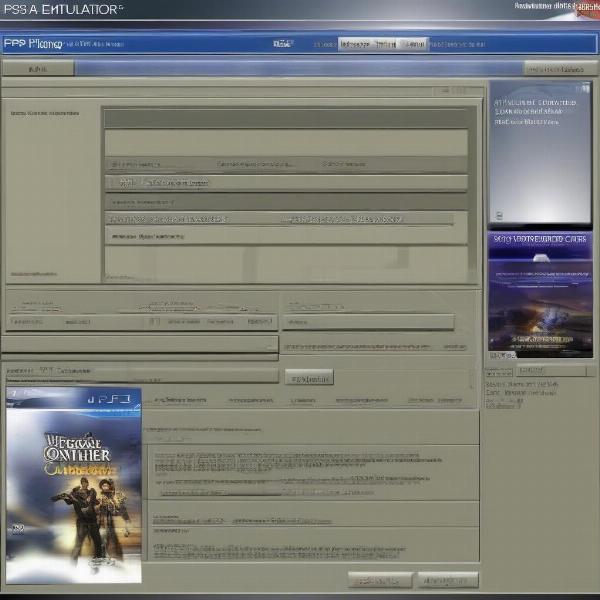Click the PS3 A EMULATOR title text
Image resolution: width=600 pixels, height=600 pixels.
(x=62, y=9)
